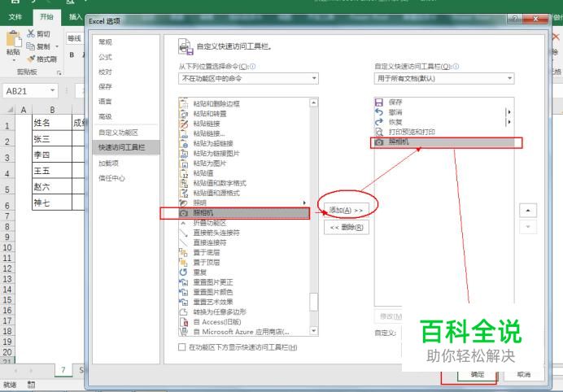Select 置于底层 command
Screen dimensions: 563x392
244,252
